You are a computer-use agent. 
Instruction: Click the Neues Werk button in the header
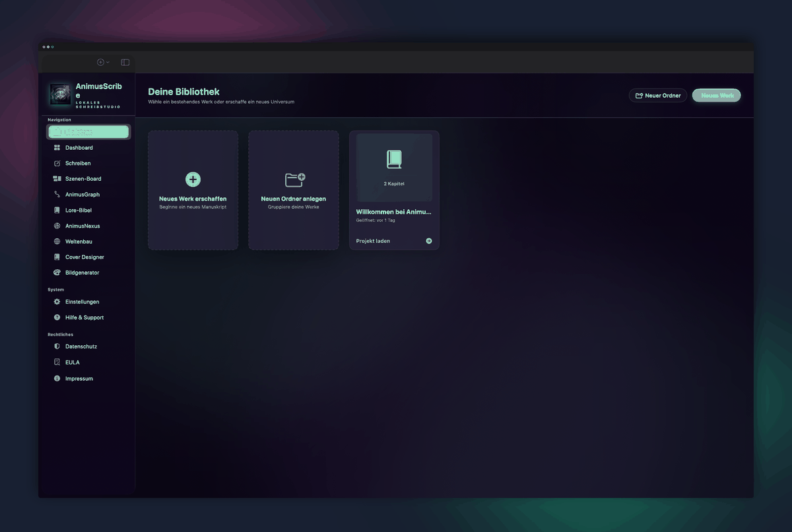tap(717, 96)
